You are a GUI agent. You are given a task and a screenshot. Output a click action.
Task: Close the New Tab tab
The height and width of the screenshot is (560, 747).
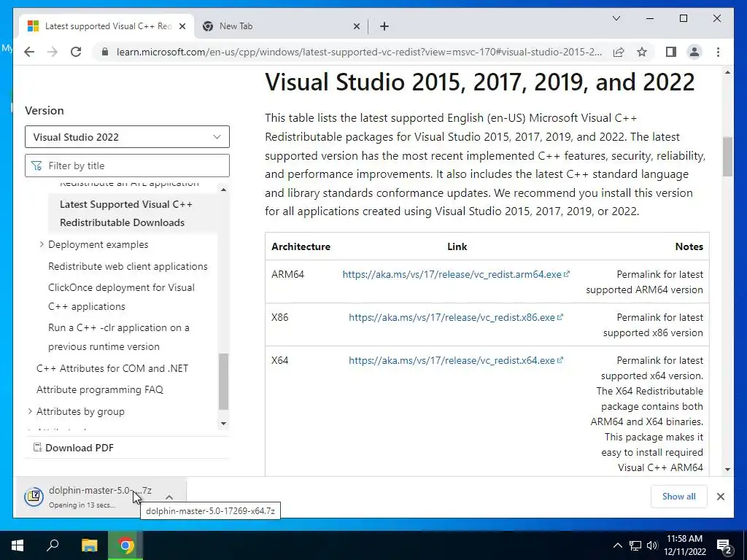[356, 26]
